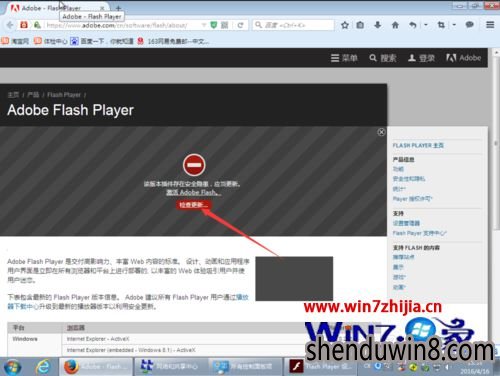Click 搜索 in Adobe header

tap(383, 58)
